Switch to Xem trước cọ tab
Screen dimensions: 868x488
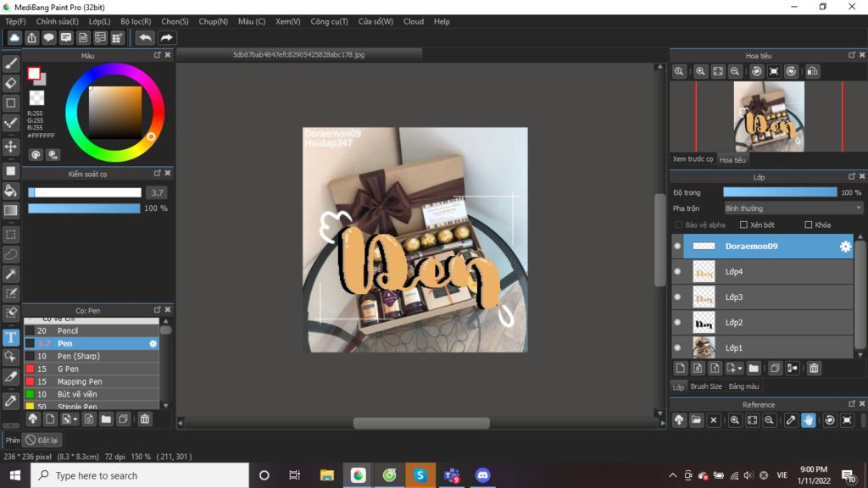tap(693, 159)
